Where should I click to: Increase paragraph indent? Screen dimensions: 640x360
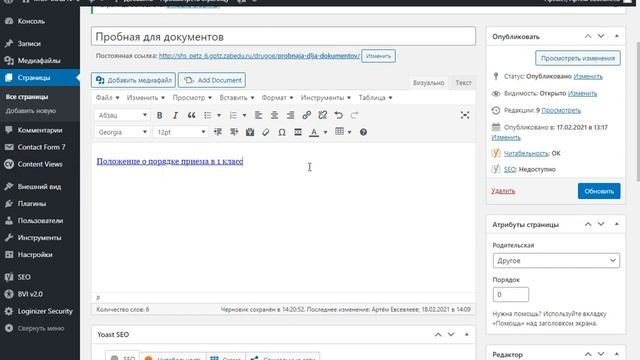click(x=234, y=132)
